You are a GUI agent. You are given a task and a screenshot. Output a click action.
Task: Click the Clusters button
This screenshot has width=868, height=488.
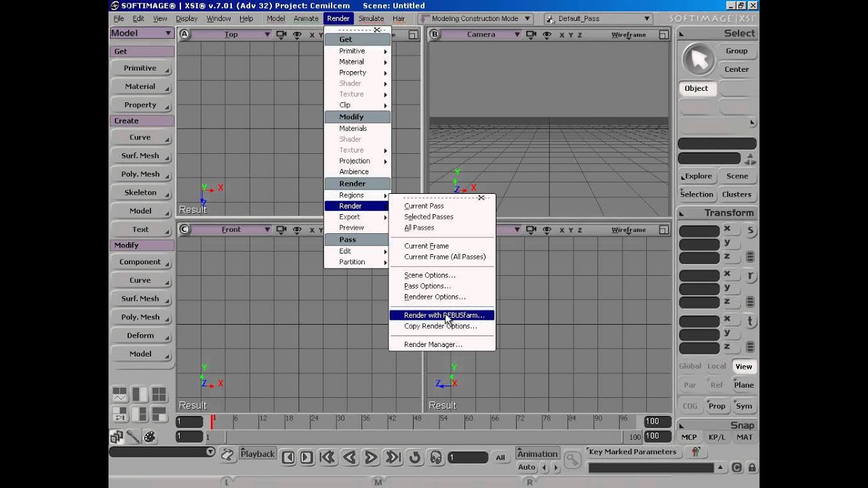click(737, 195)
